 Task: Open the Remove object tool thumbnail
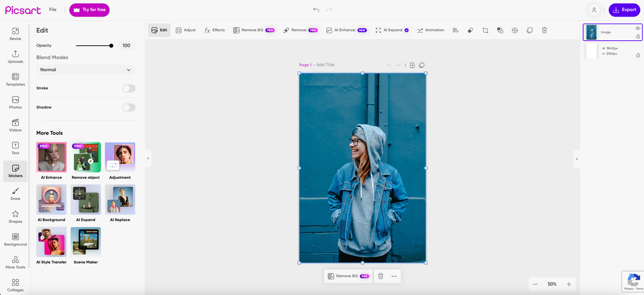86,157
